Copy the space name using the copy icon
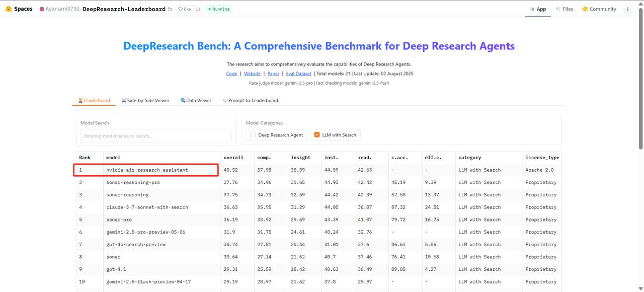The image size is (644, 292). 170,9
